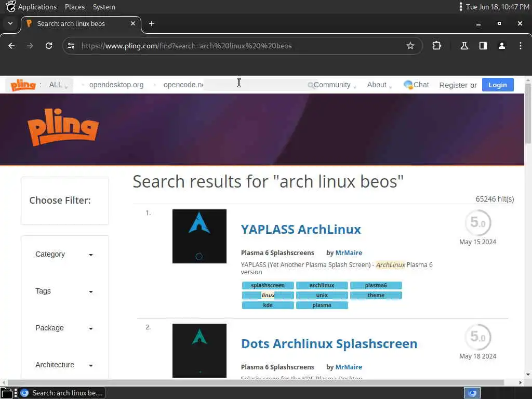Click the show desktop icon in bottom panel

[6, 393]
